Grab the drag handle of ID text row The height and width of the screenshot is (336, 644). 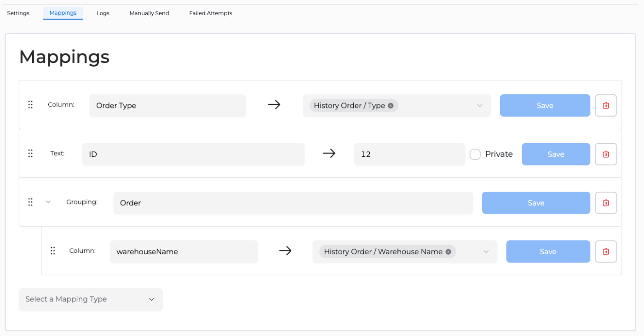[30, 154]
